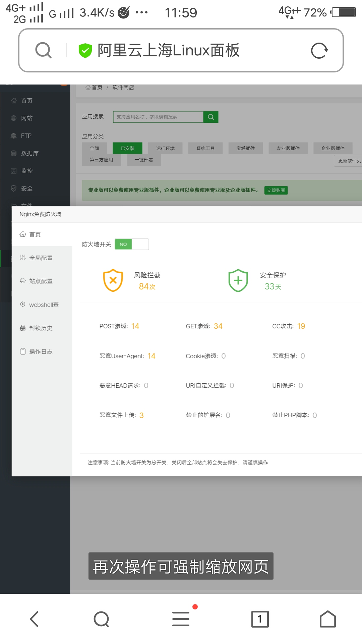Toggle the 防火墙开关 switch
The height and width of the screenshot is (644, 362).
click(x=132, y=244)
